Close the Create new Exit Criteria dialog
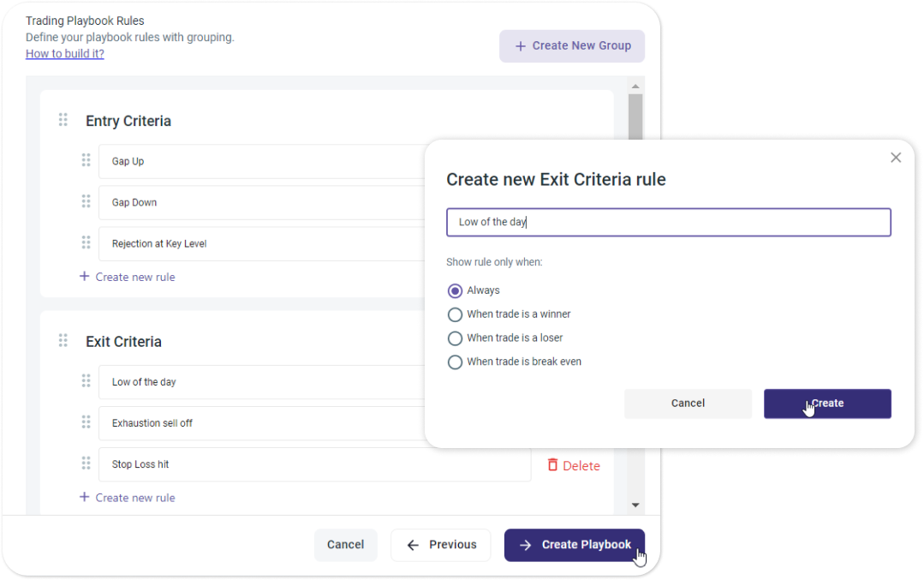The height and width of the screenshot is (580, 924). coord(896,158)
